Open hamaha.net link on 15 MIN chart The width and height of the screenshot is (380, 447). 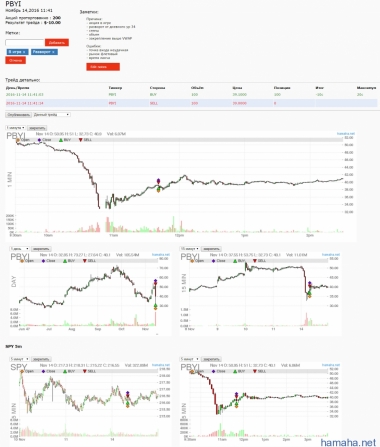point(331,255)
